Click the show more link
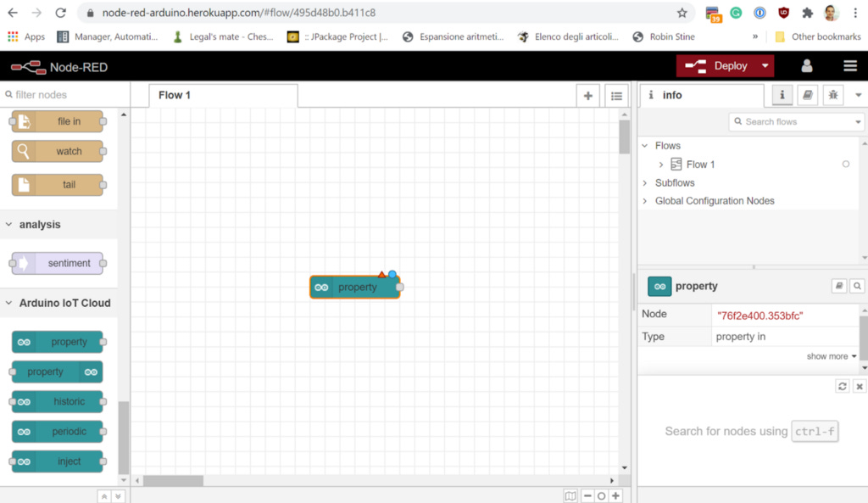 [x=831, y=356]
